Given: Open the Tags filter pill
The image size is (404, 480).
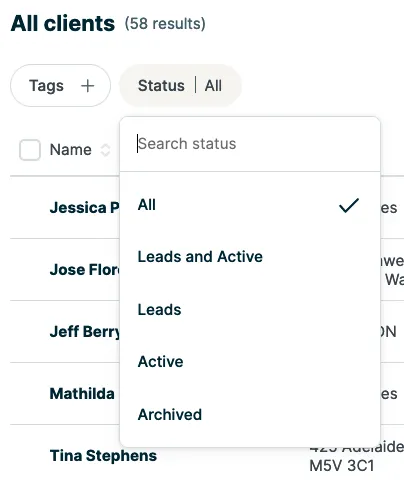Looking at the screenshot, I should click(60, 86).
